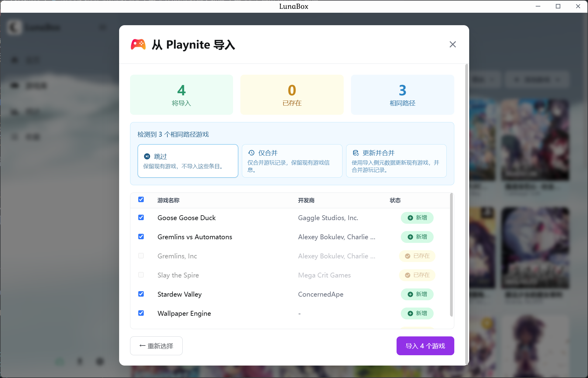Screen dimensions: 588x378
Task: Click the 重新选择 reselect button
Action: tap(156, 346)
